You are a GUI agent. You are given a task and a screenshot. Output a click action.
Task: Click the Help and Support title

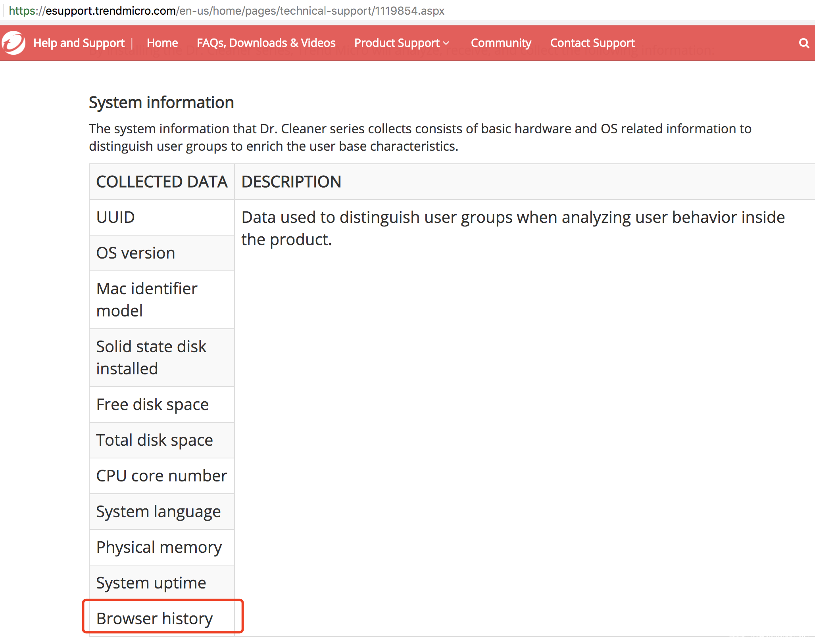79,43
